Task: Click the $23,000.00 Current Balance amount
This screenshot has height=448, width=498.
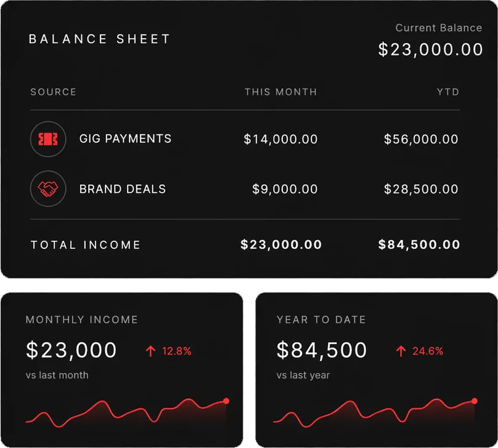Action: click(431, 49)
